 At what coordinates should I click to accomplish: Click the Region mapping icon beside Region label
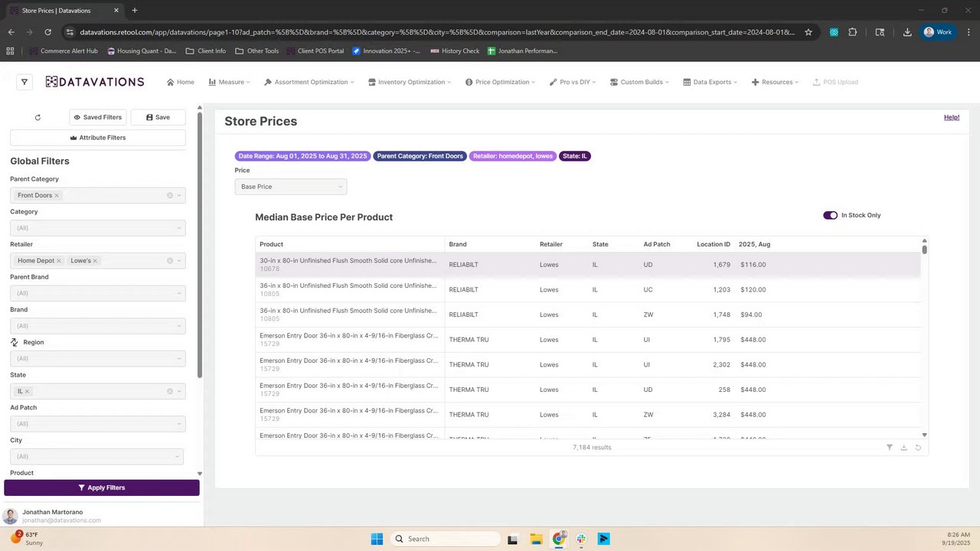point(15,342)
